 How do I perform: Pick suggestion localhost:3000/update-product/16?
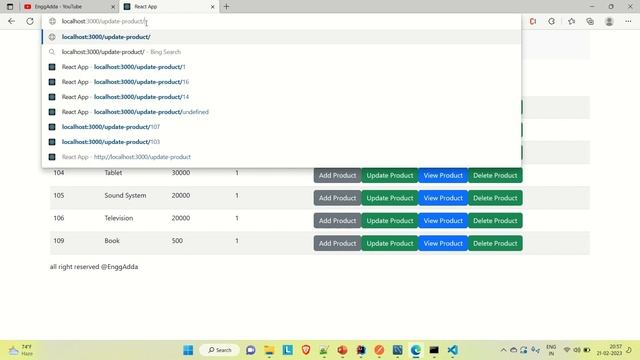281,82
